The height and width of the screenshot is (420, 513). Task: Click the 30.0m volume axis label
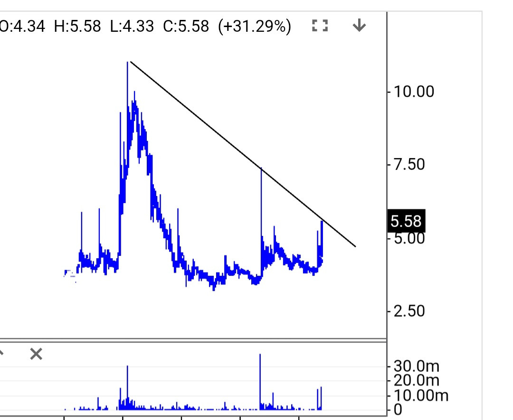pyautogui.click(x=417, y=366)
